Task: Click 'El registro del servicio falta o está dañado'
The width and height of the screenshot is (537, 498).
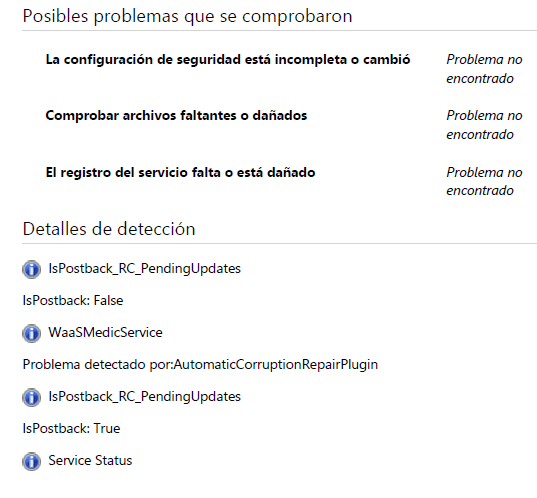Action: (180, 172)
